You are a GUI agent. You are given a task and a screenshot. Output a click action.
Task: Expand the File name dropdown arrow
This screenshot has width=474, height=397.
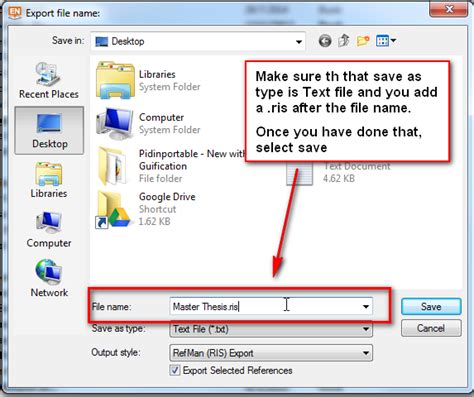click(x=366, y=306)
